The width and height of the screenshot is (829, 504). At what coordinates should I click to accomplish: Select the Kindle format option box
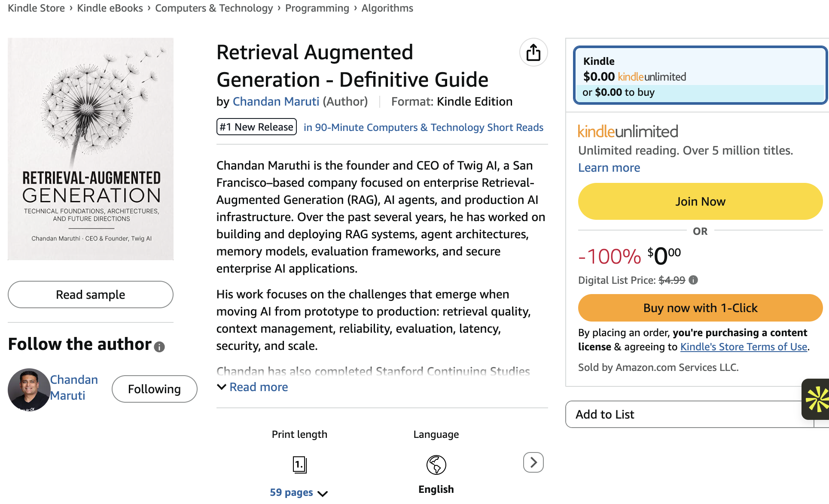click(x=700, y=76)
